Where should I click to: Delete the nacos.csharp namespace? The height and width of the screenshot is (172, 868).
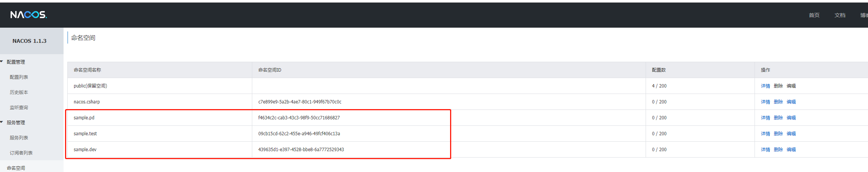tap(778, 102)
